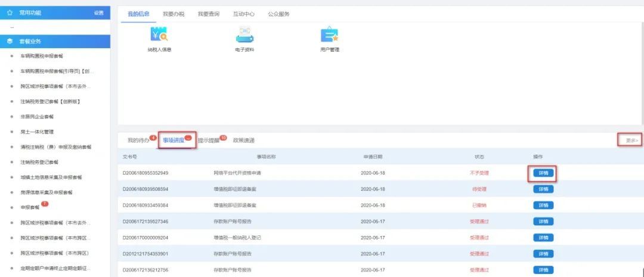Click the red badge next to 申报套餐
Viewport: 644px width, 277px height.
(x=45, y=204)
